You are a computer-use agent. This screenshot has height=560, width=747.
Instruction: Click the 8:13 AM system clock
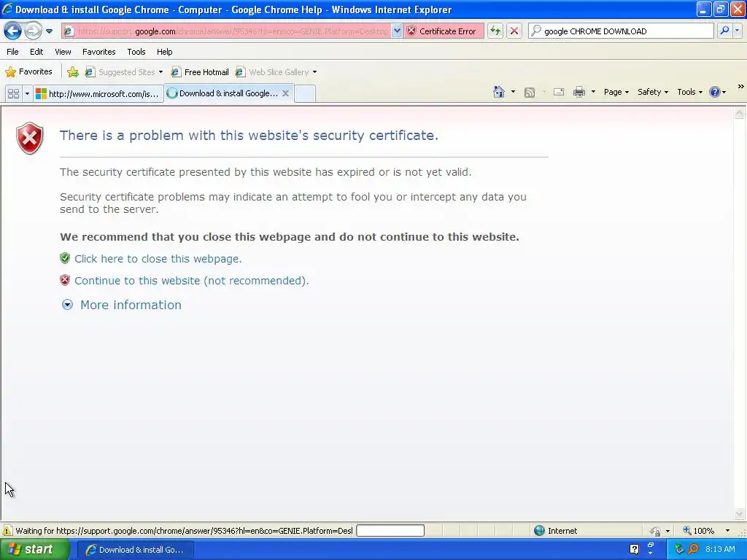click(x=720, y=549)
